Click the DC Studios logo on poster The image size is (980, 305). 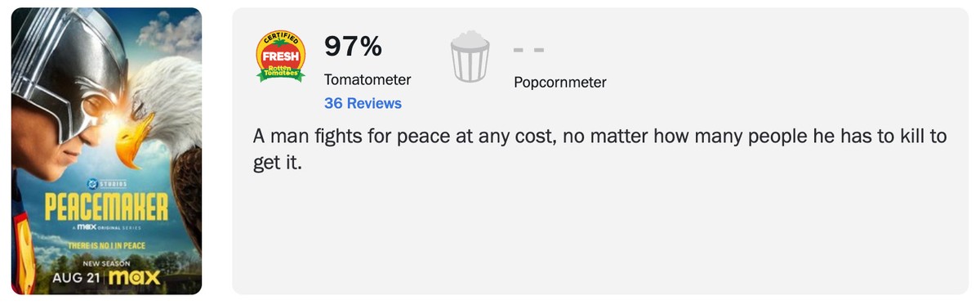coord(107,185)
